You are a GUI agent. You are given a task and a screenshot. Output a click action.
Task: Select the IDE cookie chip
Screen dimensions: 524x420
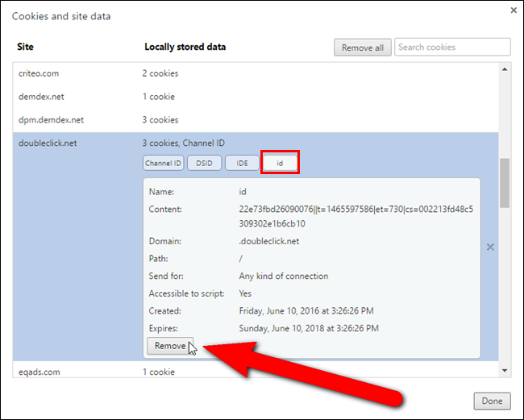click(x=242, y=163)
